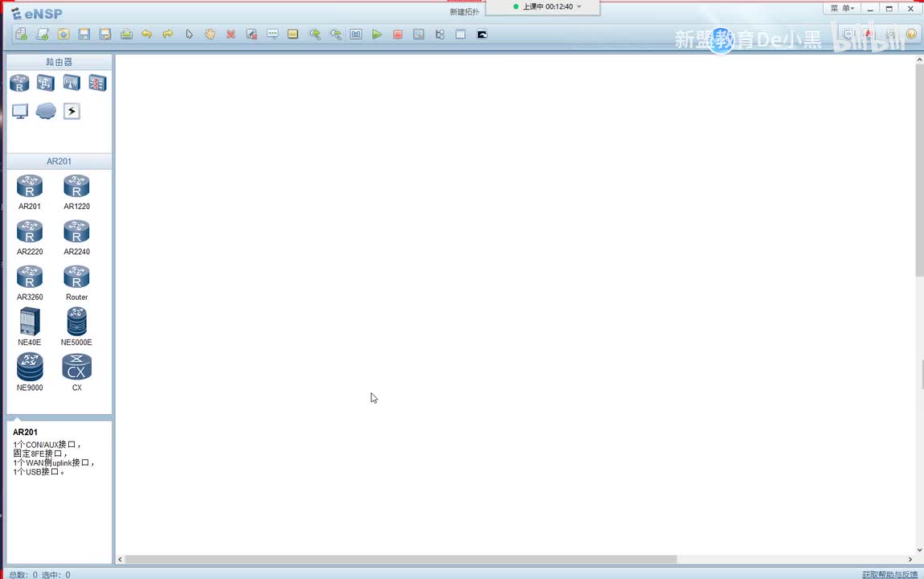Click the data capture toolbar icon

pyautogui.click(x=419, y=35)
